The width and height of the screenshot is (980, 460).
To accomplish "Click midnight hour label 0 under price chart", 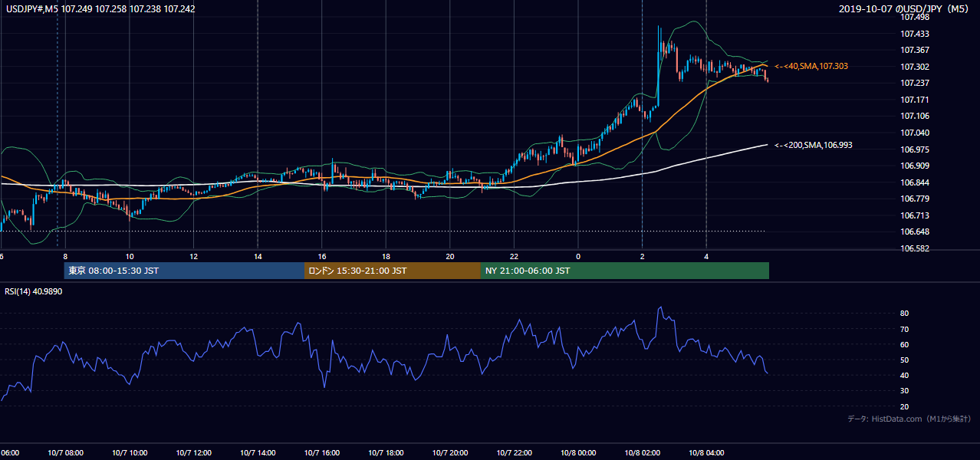I will click(578, 257).
